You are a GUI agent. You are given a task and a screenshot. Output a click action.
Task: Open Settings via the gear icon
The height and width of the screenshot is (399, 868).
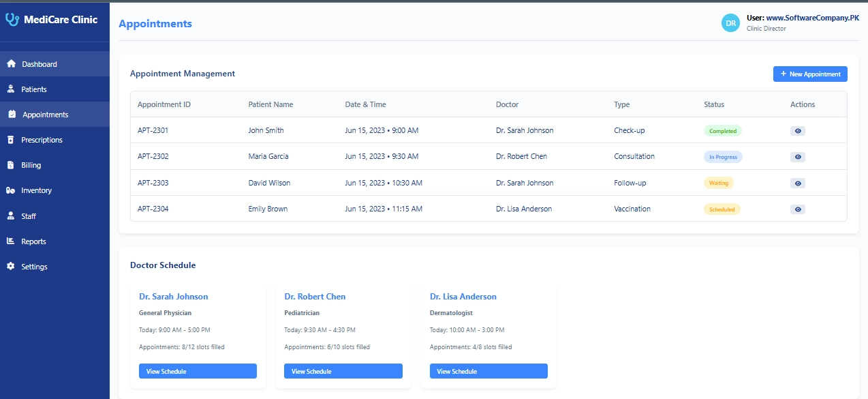click(x=11, y=266)
